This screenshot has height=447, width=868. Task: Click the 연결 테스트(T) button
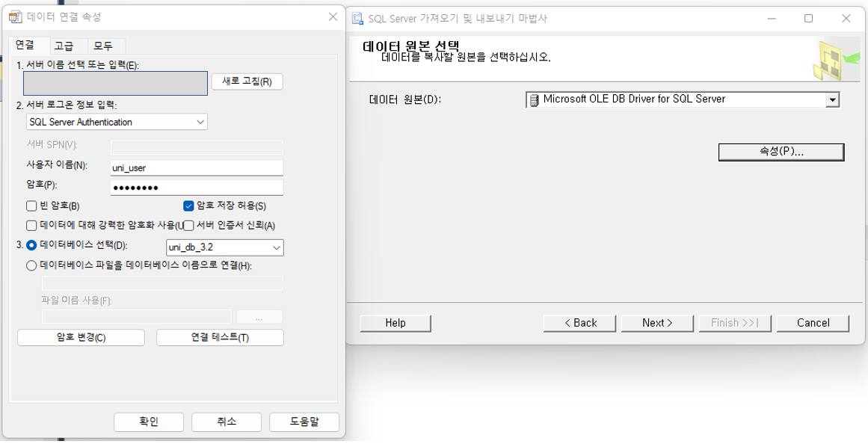click(220, 337)
